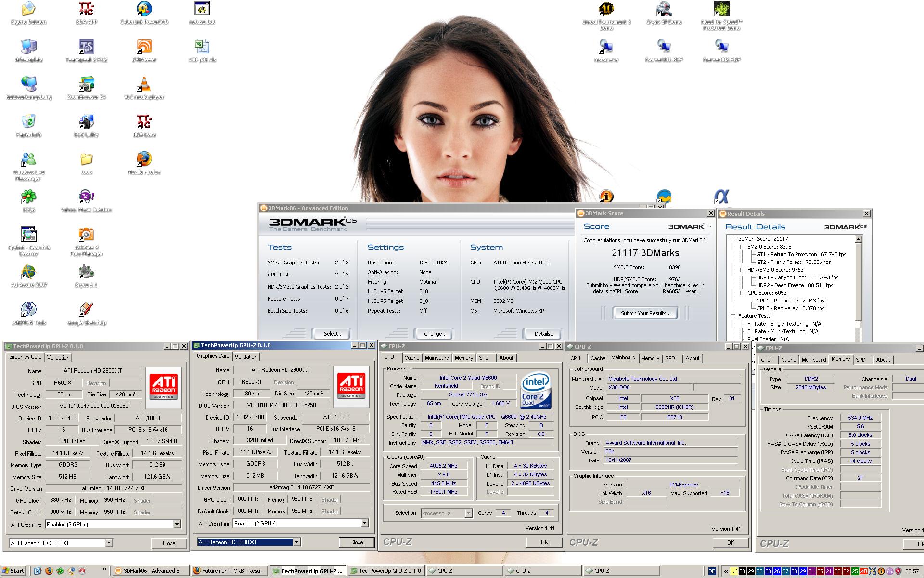Click OK in the CPU-Z processor window
The height and width of the screenshot is (578, 924).
pos(544,542)
